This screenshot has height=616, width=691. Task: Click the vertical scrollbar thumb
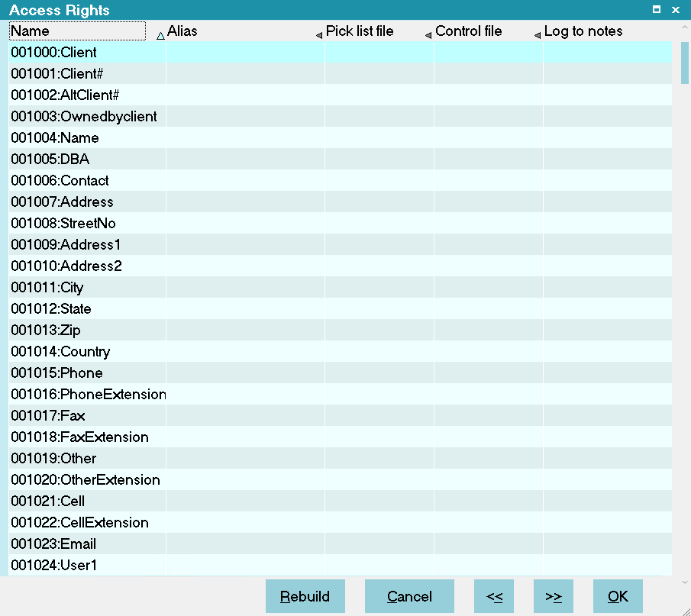pyautogui.click(x=685, y=63)
